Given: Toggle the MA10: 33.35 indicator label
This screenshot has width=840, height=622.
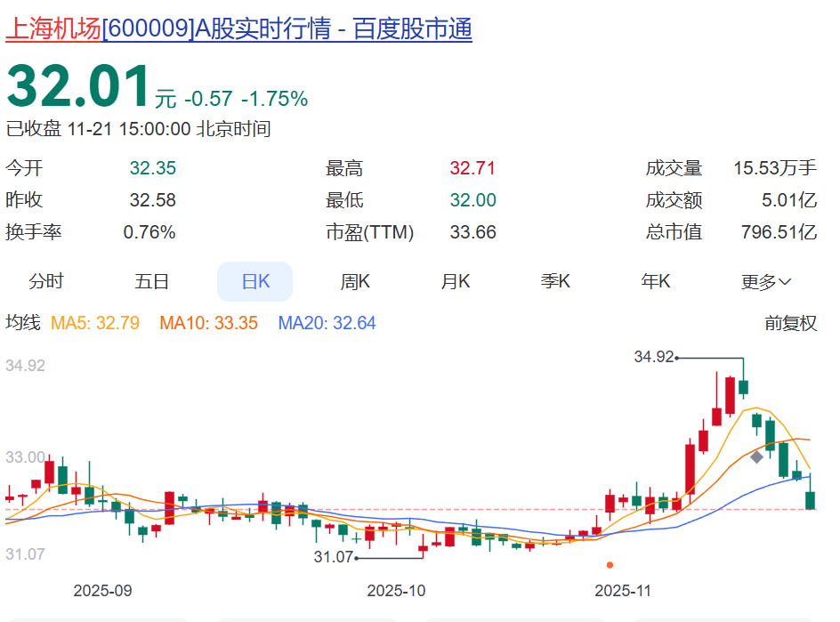Looking at the screenshot, I should 209,323.
